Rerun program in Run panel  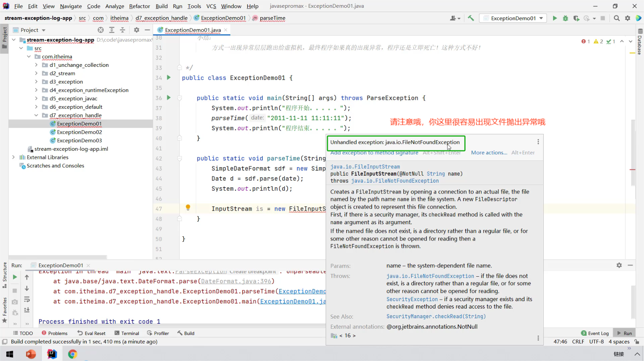click(x=15, y=277)
